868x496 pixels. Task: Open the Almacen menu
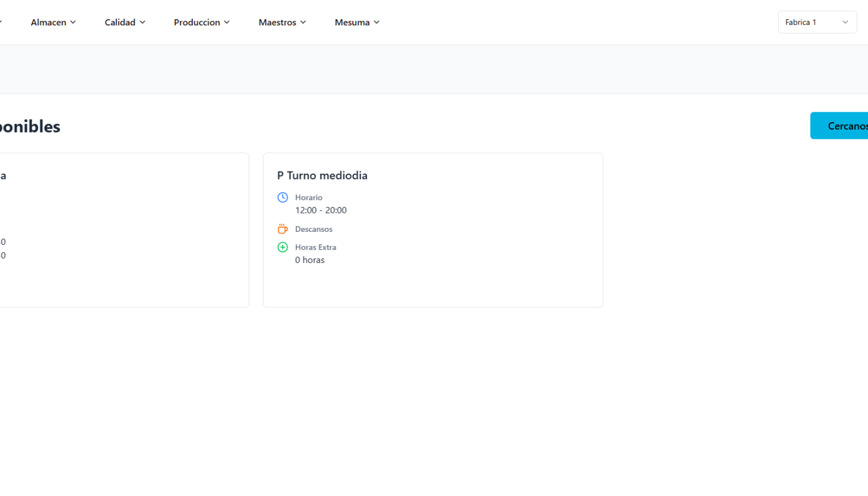click(53, 22)
